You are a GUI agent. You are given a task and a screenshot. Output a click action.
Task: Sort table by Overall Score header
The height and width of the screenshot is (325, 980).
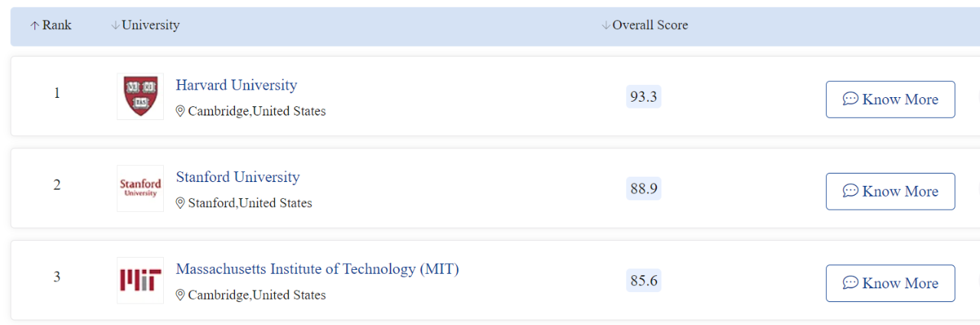(x=645, y=25)
